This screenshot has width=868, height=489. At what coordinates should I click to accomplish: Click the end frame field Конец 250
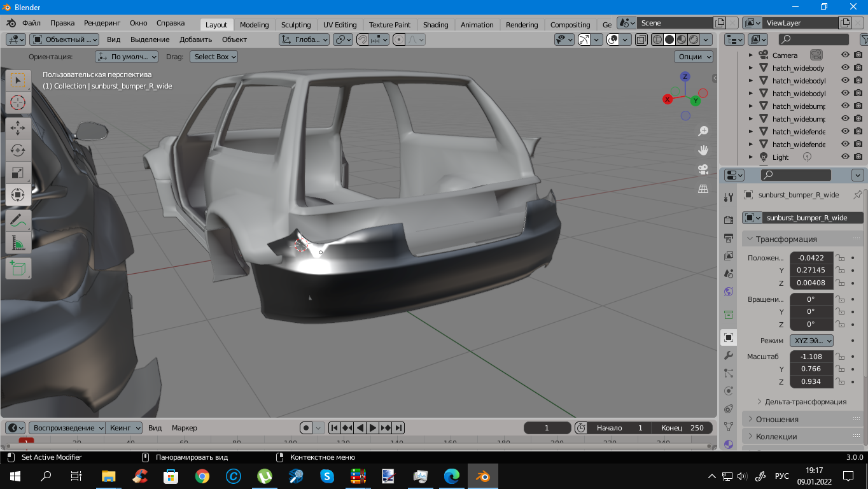tap(682, 428)
